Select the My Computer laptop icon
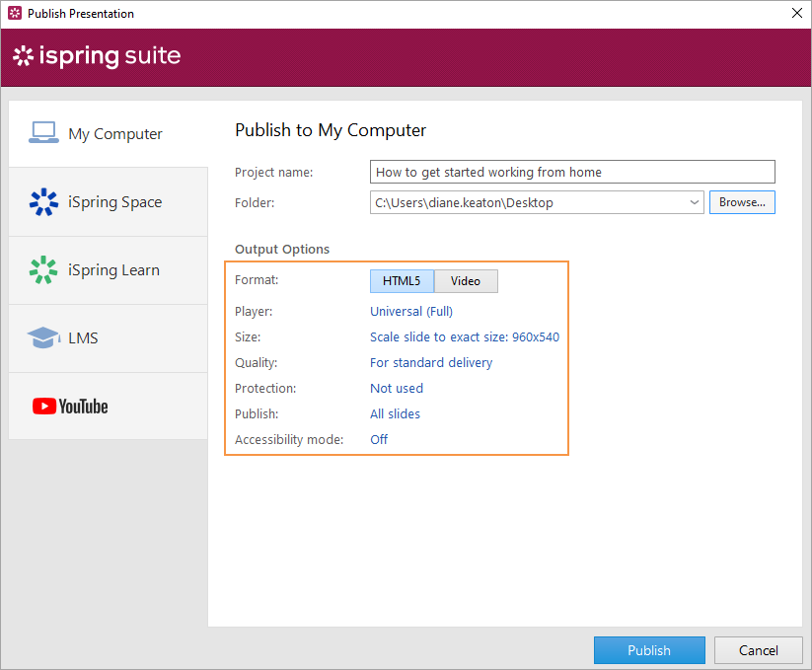Viewport: 812px width, 670px height. 43,133
